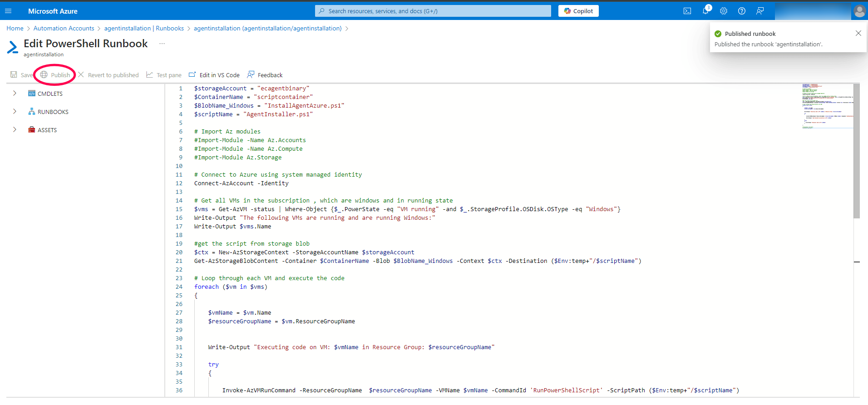Click Edit in VS Code

point(214,75)
